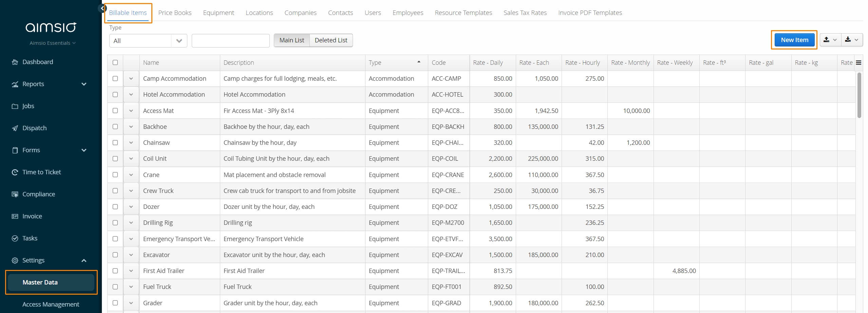Check the Crane row checkbox

click(x=115, y=175)
